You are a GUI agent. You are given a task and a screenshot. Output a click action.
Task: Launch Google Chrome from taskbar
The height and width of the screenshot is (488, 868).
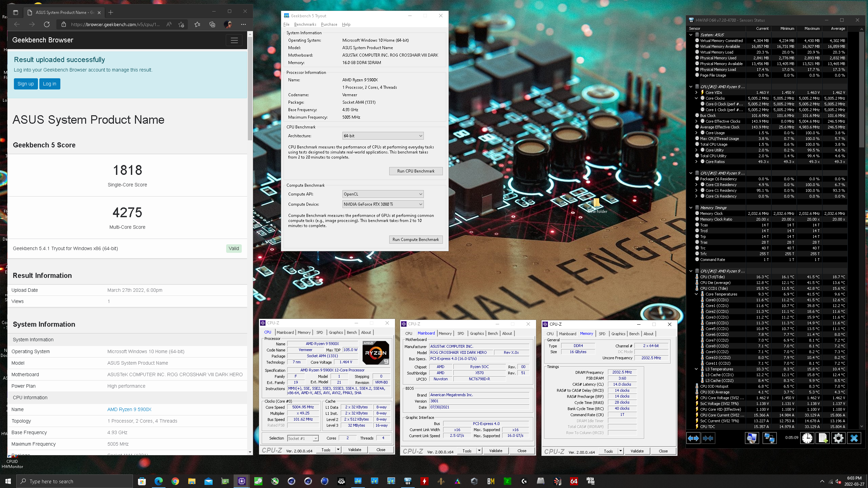(x=175, y=481)
